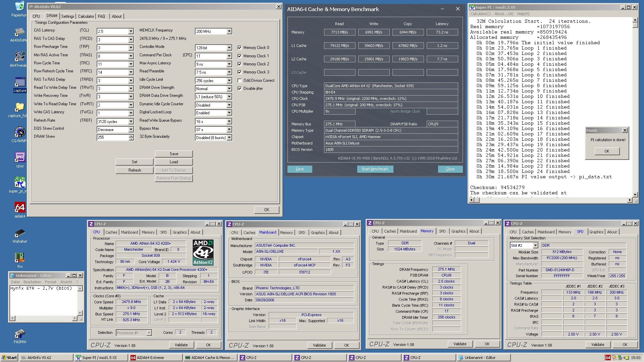Expand the MEMCLK Frequency dropdown
This screenshot has width=644, height=362.
[229, 32]
